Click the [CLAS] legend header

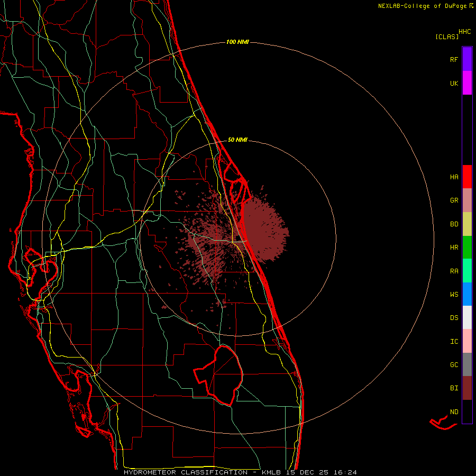pyautogui.click(x=447, y=37)
